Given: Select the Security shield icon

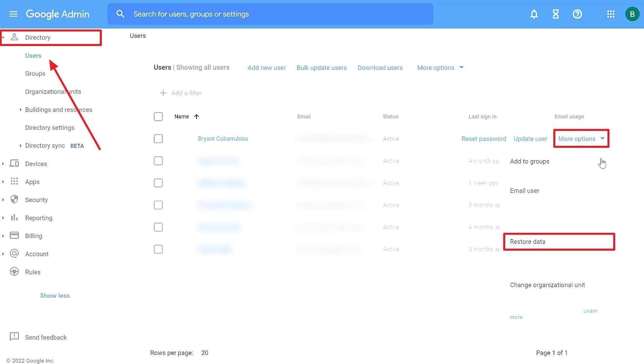Looking at the screenshot, I should click(x=14, y=199).
